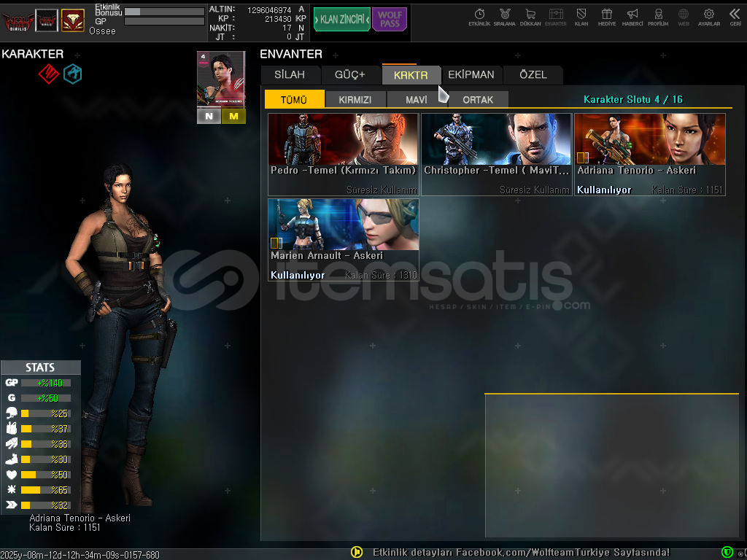
Task: Switch to the SİLAH tab
Action: (290, 75)
